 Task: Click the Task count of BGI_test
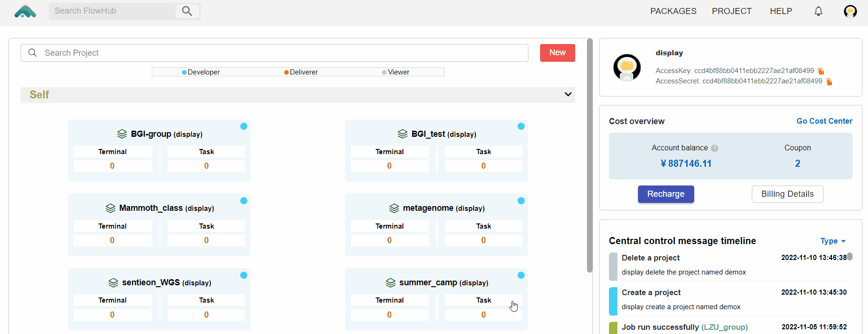pos(483,166)
